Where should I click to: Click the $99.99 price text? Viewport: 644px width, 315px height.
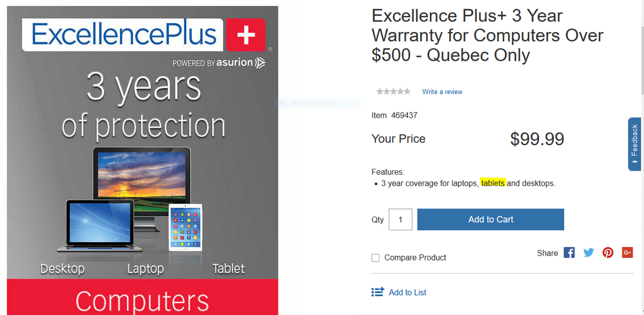point(537,139)
